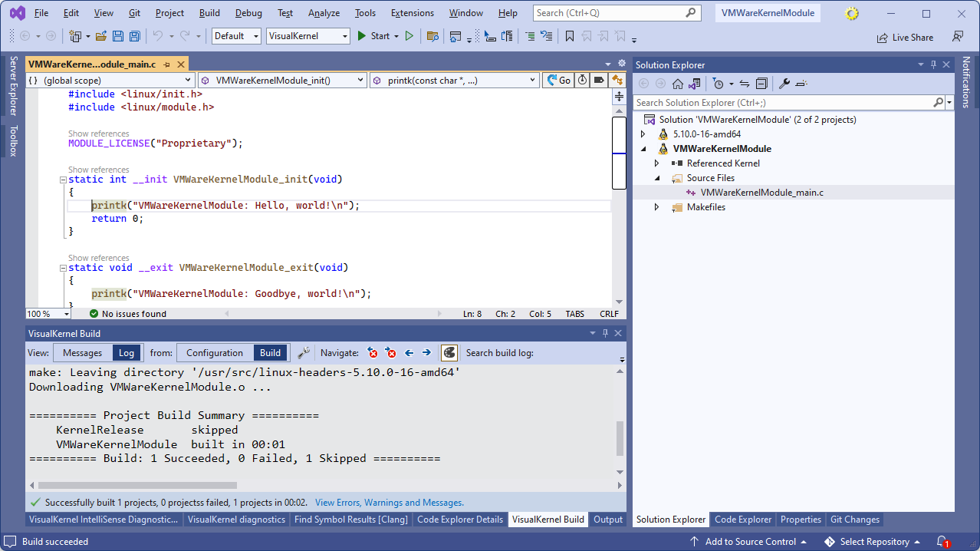
Task: Select the Messages view toggle
Action: [x=83, y=353]
